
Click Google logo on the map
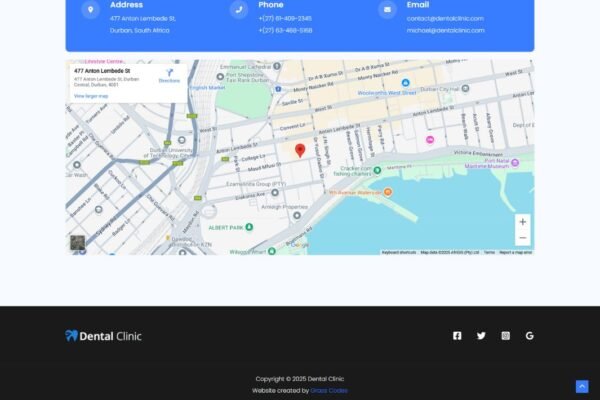click(x=300, y=245)
